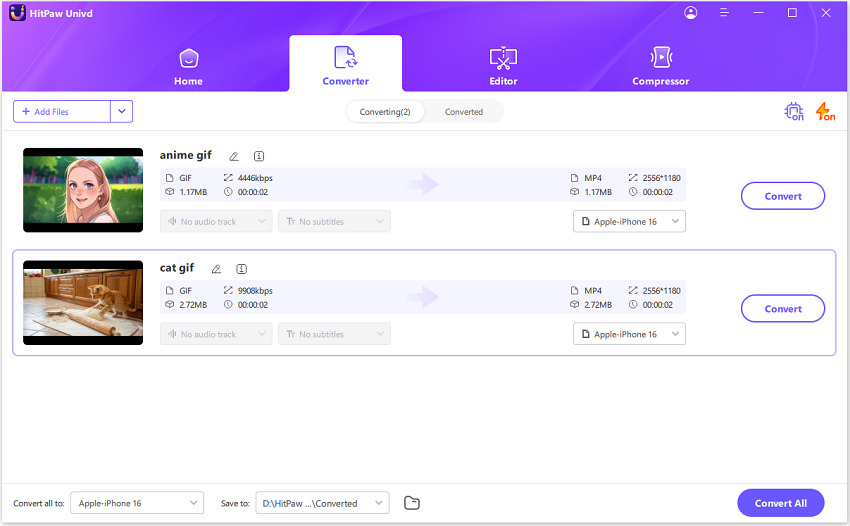The width and height of the screenshot is (850, 526).
Task: Click the Home tab house icon
Action: coord(189,57)
